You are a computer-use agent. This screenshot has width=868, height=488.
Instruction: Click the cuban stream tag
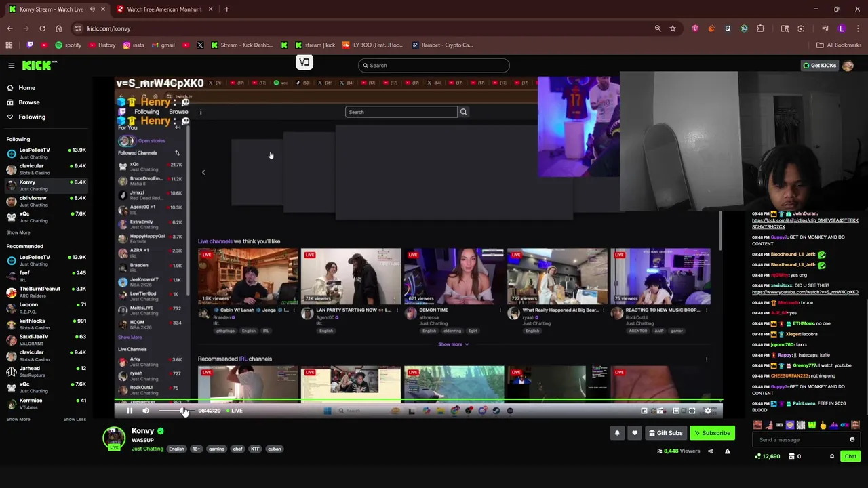[x=274, y=449]
